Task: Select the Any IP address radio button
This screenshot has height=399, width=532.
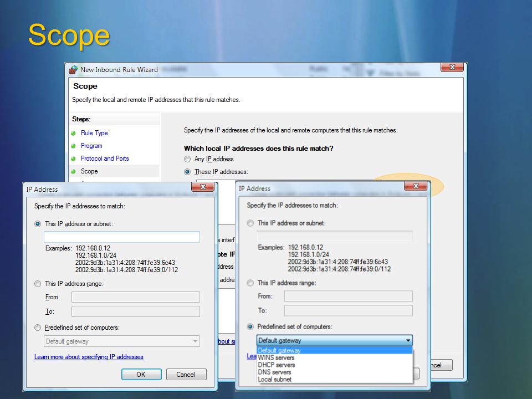Action: click(x=187, y=159)
